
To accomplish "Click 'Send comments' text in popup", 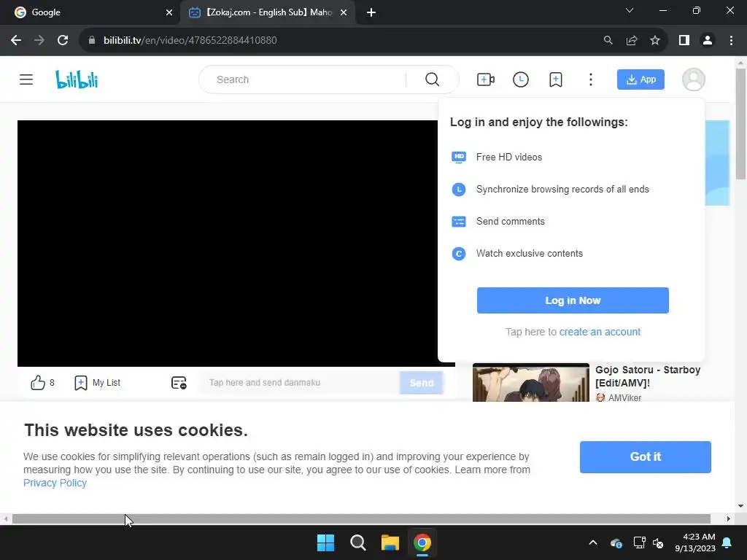I will [x=510, y=222].
